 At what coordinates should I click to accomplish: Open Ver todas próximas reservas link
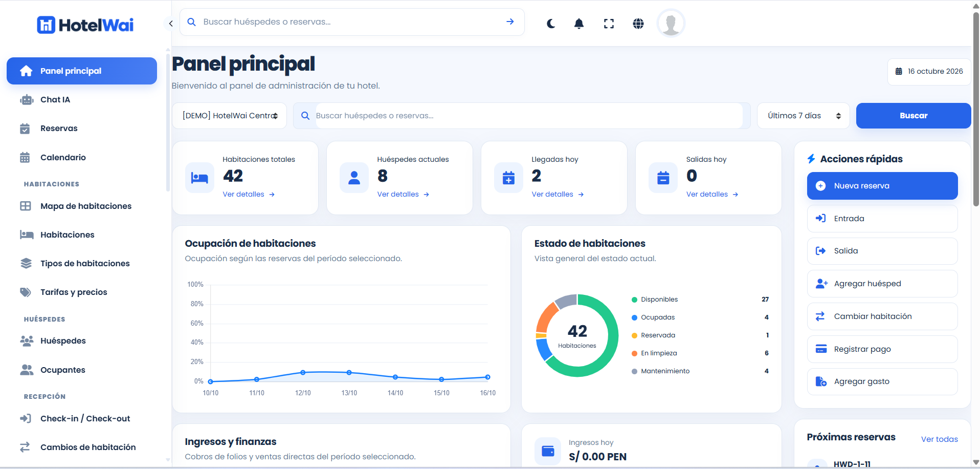click(x=939, y=439)
